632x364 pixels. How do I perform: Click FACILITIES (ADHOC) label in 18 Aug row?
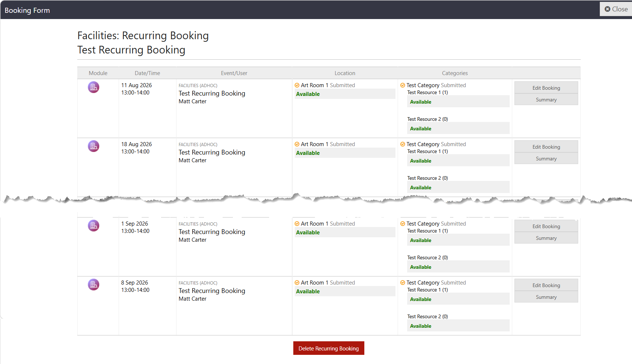[198, 145]
